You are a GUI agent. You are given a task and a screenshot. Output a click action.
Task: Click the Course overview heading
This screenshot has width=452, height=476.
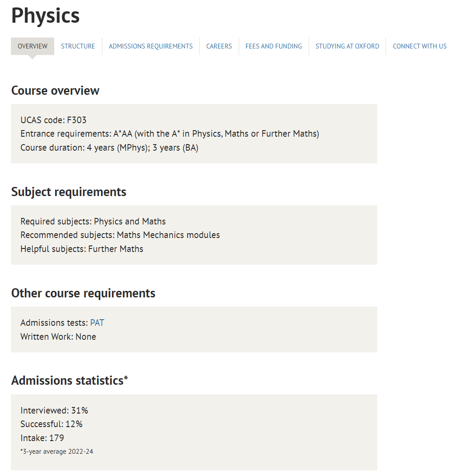55,90
